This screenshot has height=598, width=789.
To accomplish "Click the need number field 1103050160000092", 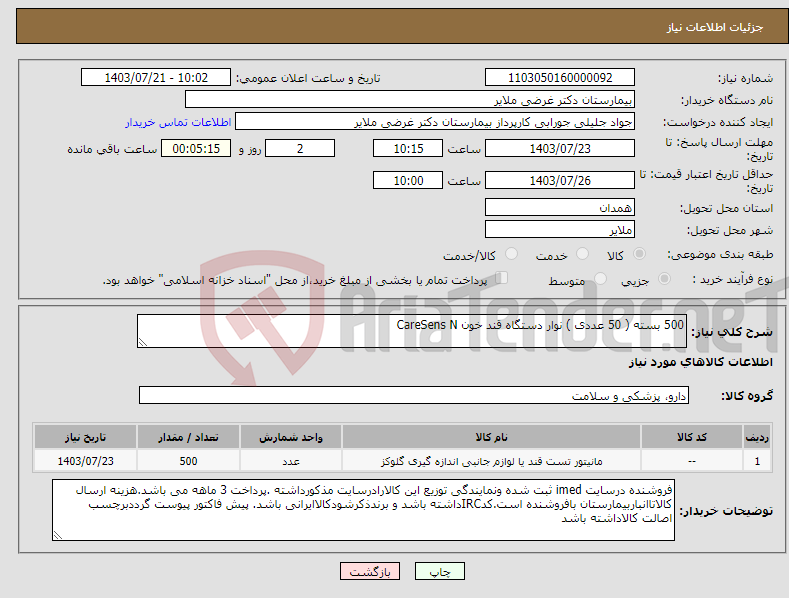I will point(560,78).
